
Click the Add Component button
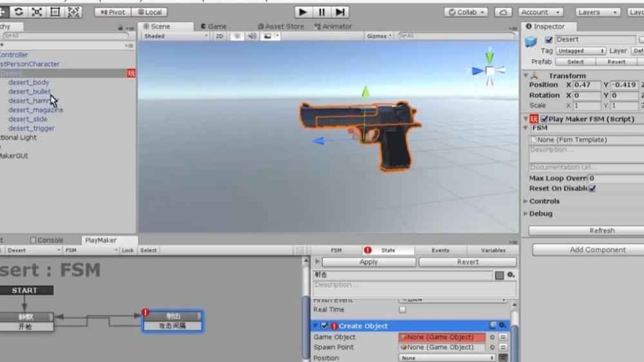[597, 250]
